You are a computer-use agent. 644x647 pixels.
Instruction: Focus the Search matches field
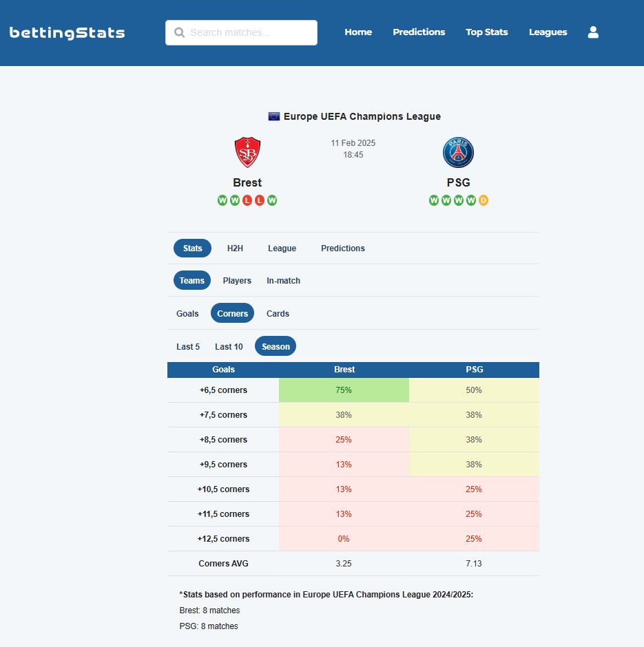coord(241,32)
